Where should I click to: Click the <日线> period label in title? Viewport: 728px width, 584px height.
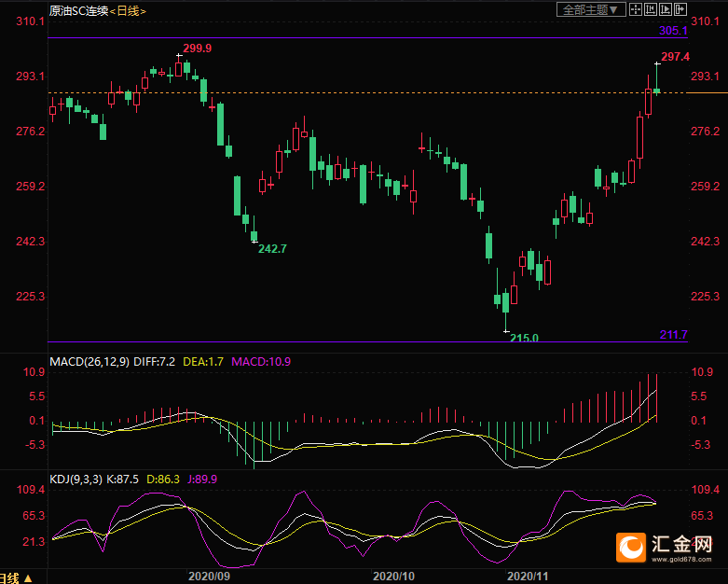(128, 10)
